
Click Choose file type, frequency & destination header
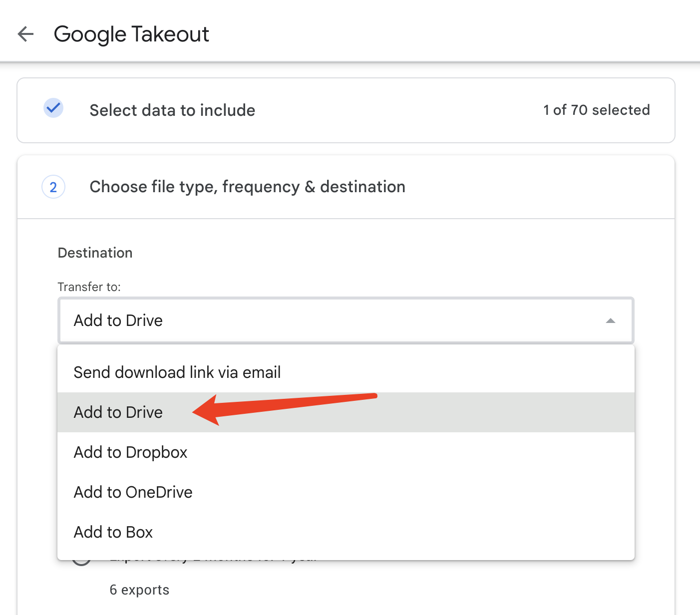[248, 187]
